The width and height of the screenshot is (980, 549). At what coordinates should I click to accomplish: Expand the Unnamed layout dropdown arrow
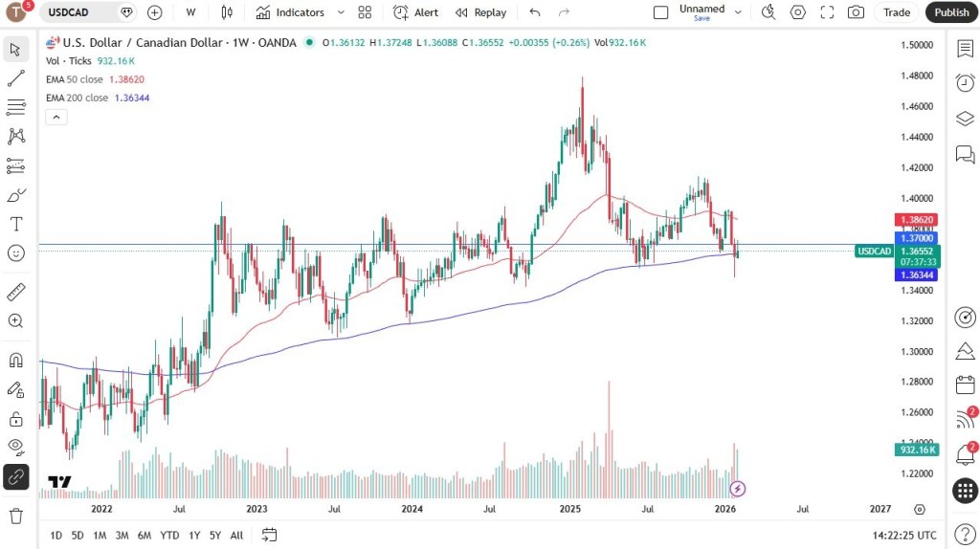point(738,12)
